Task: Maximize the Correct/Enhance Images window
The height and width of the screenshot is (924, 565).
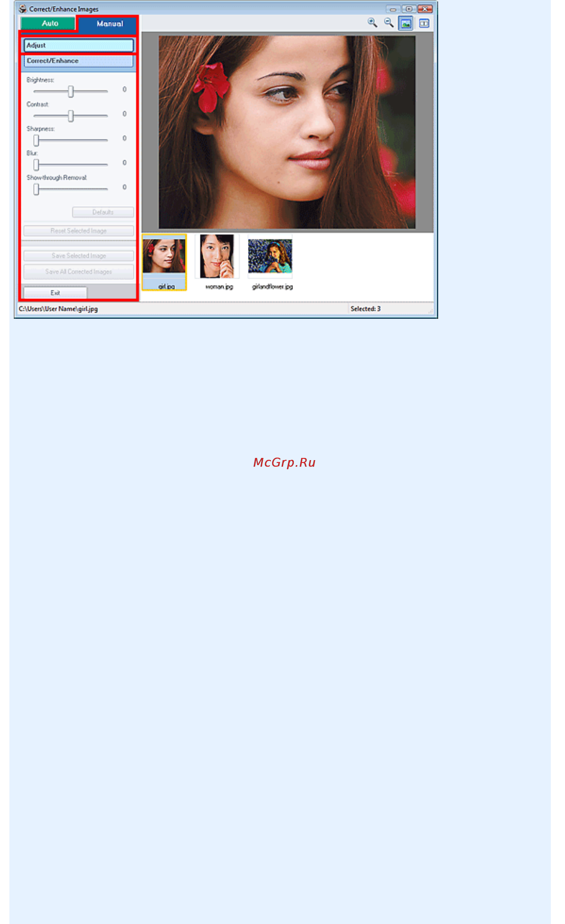Action: [409, 8]
